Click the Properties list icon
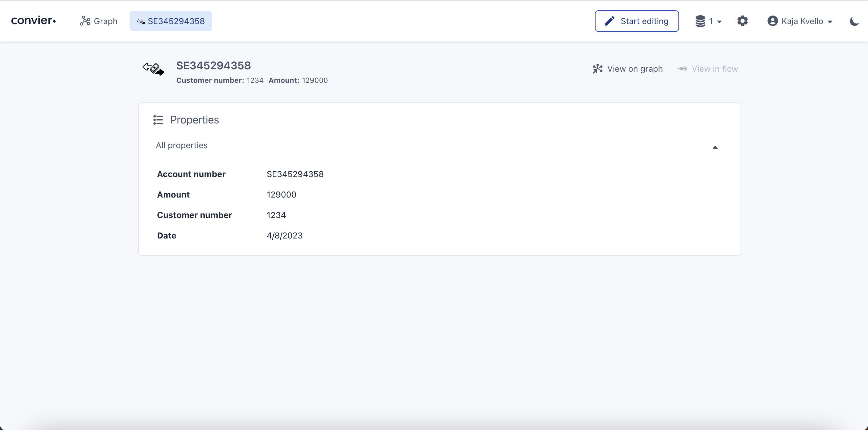 (158, 120)
